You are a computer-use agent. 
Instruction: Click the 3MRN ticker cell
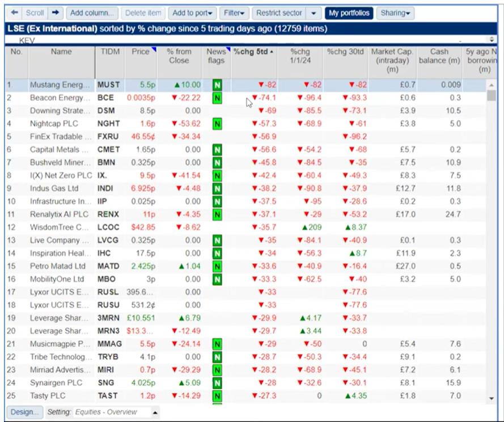pos(108,318)
